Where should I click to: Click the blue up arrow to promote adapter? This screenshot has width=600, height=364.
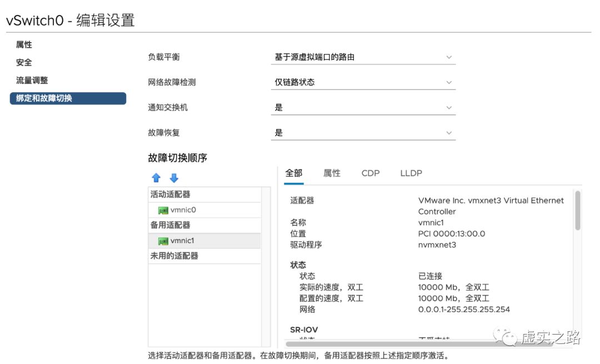(x=157, y=178)
